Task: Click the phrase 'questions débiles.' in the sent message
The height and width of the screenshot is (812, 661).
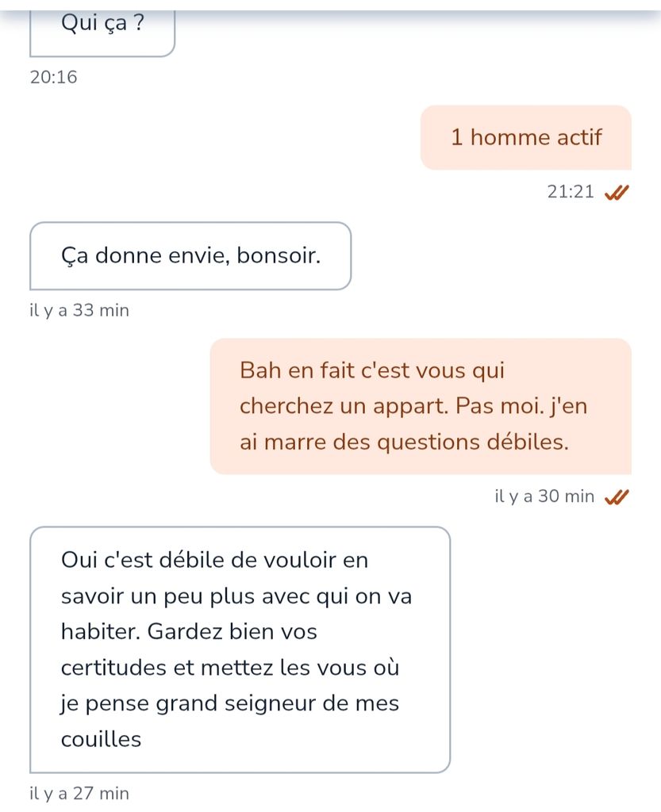Action: tap(472, 442)
